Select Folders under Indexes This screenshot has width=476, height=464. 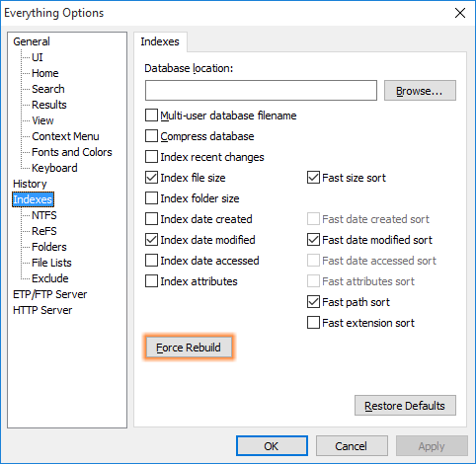pyautogui.click(x=49, y=247)
